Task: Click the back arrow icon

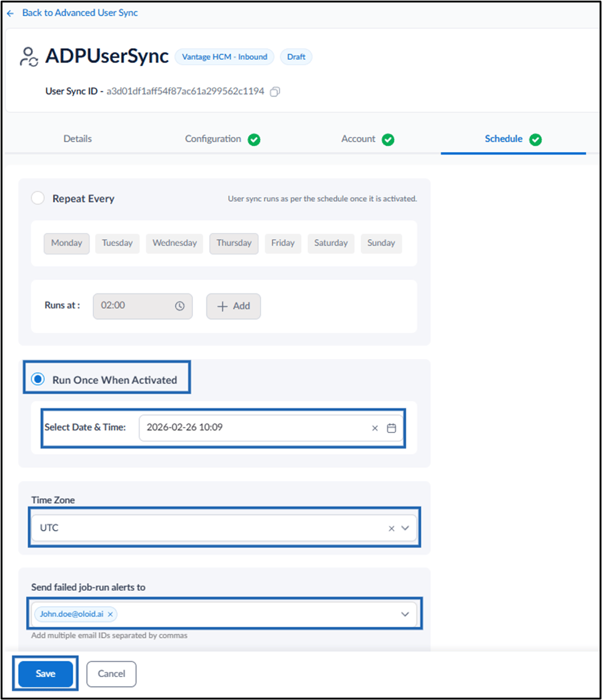Action: 11,14
